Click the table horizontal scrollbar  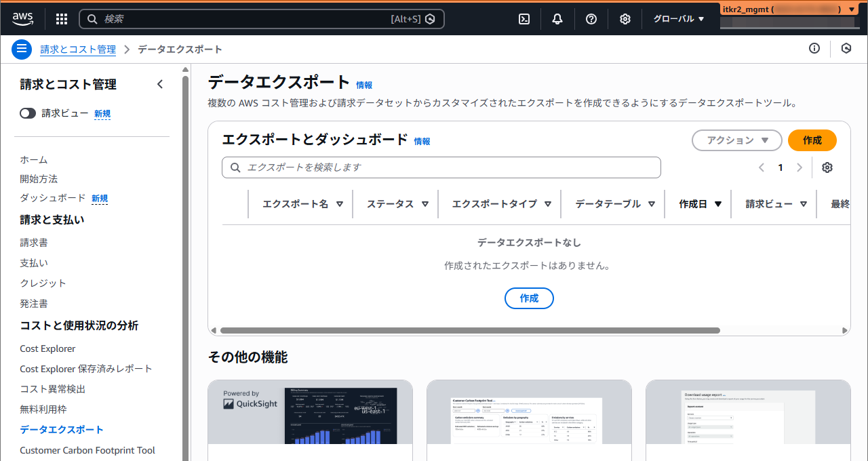point(470,331)
